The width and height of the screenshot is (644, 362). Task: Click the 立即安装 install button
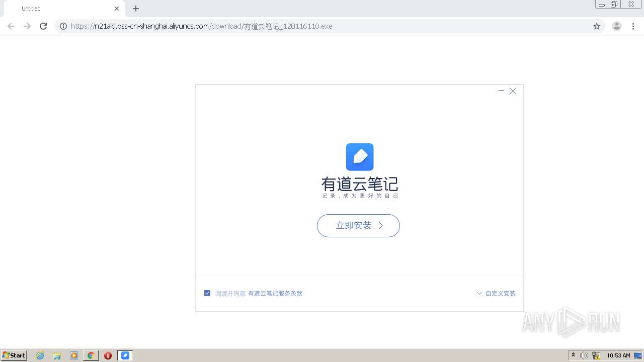click(358, 226)
